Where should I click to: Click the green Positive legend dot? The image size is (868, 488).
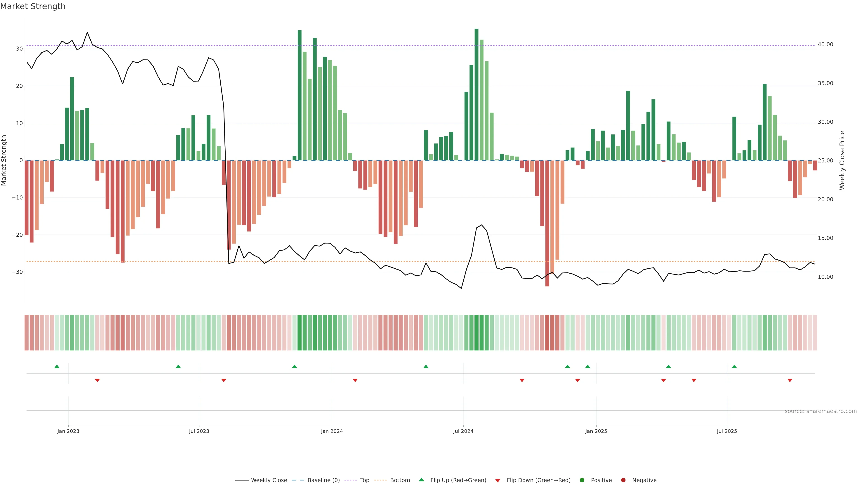582,480
